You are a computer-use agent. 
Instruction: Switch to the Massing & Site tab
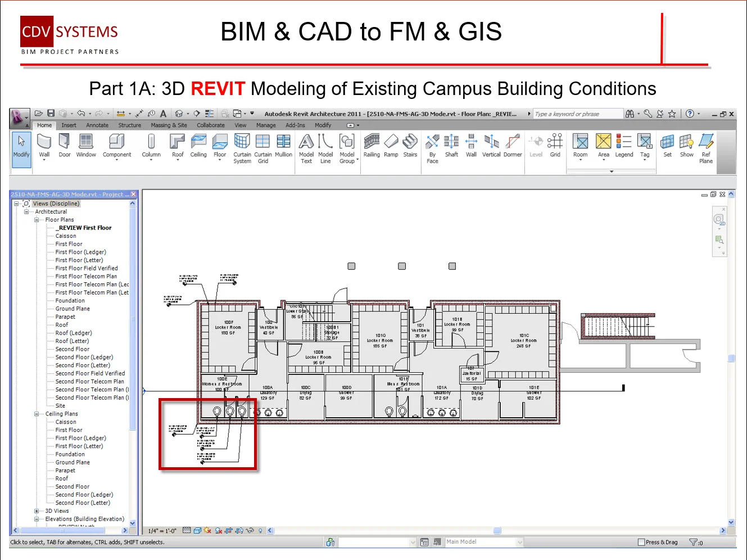169,125
